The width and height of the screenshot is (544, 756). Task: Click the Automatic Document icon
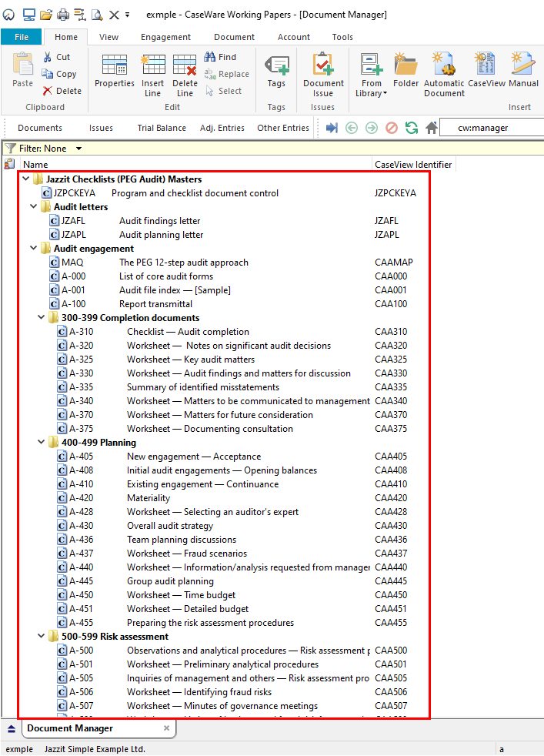pyautogui.click(x=444, y=64)
